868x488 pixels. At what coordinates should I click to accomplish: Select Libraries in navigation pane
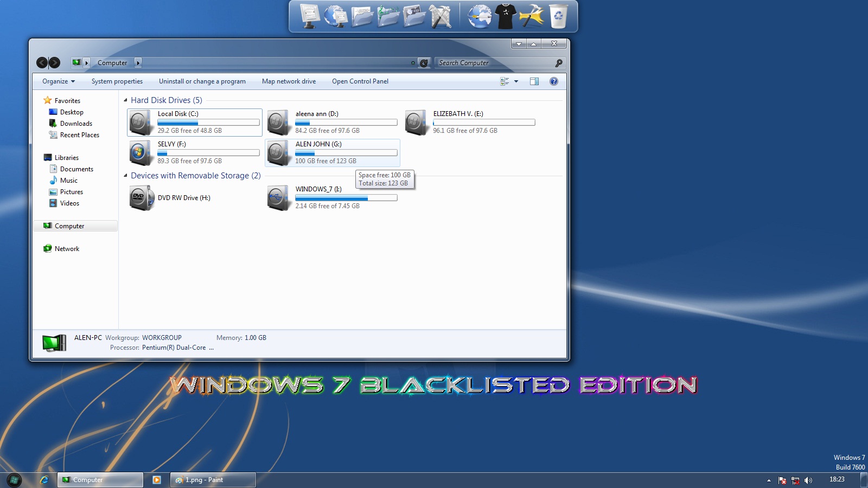(61, 158)
